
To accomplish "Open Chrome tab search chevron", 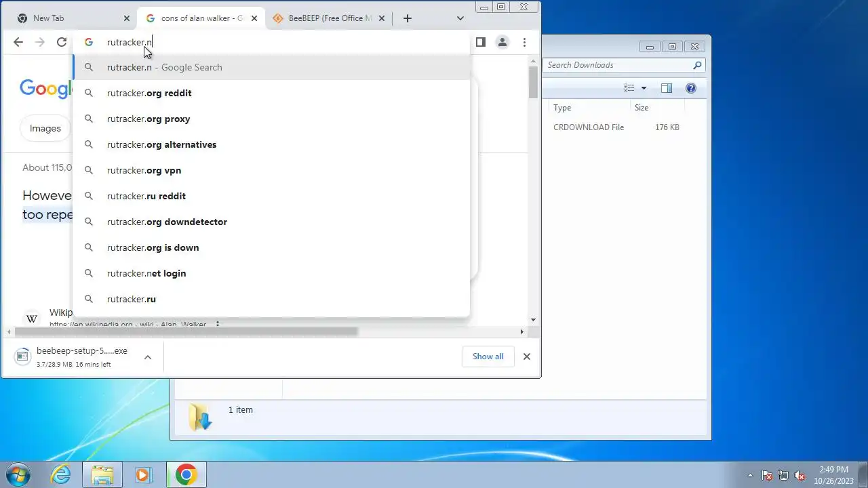I will pos(460,18).
